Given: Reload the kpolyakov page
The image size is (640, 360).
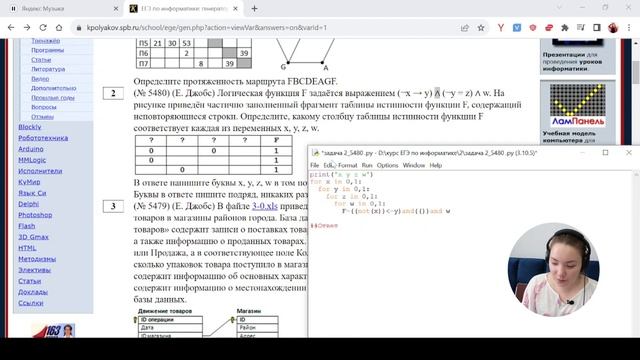Looking at the screenshot, I should pos(43,28).
